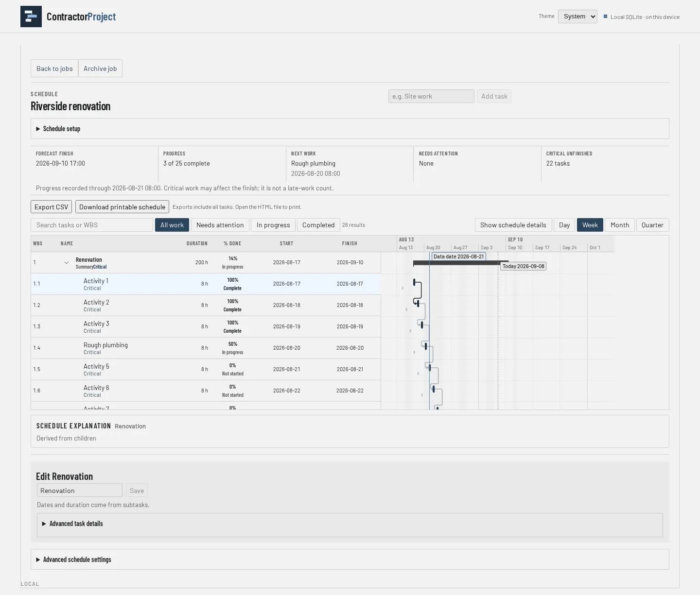Download the printable schedule
This screenshot has width=700, height=595.
pyautogui.click(x=122, y=207)
